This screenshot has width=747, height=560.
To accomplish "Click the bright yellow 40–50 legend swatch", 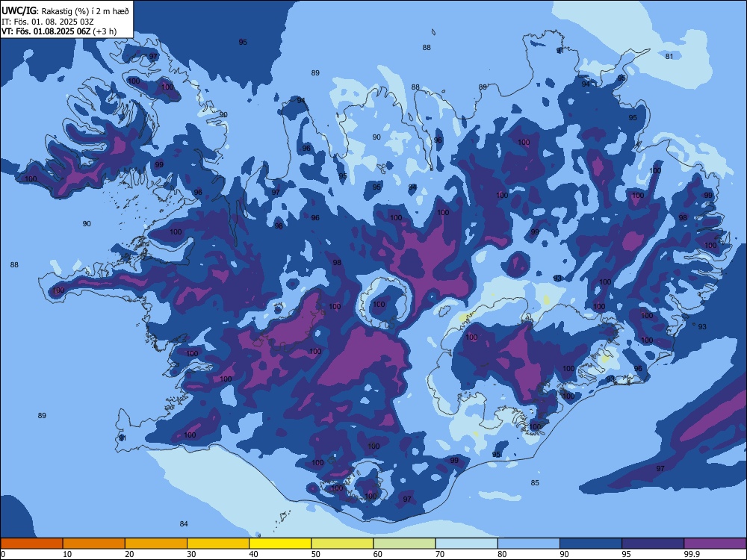I will pyautogui.click(x=280, y=544).
